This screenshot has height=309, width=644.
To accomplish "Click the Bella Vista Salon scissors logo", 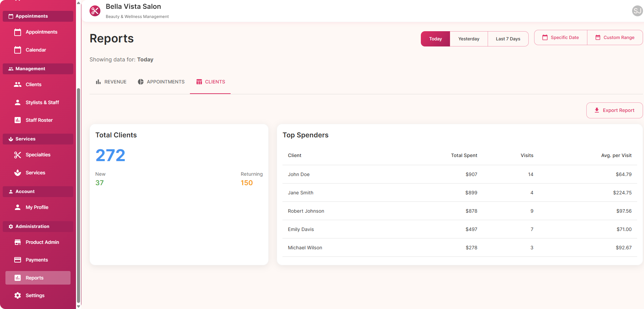I will click(x=95, y=11).
